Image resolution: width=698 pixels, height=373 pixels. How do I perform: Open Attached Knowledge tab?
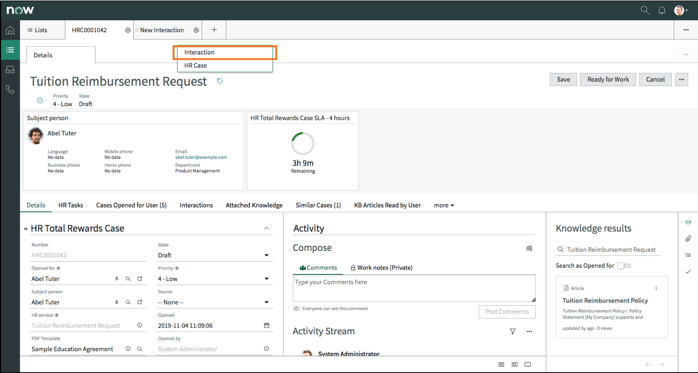pyautogui.click(x=254, y=205)
